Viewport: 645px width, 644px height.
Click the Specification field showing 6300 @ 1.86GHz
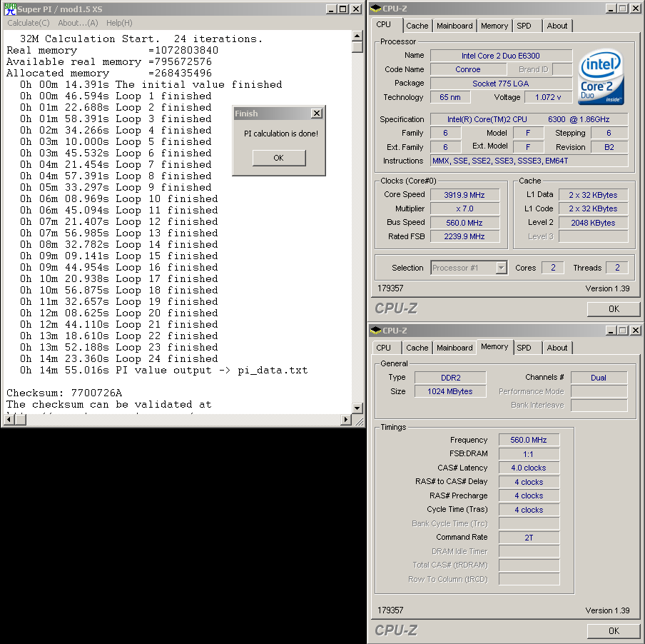coord(529,119)
